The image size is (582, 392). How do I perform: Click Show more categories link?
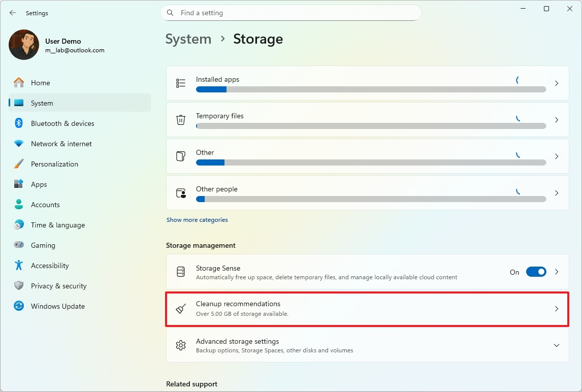point(197,220)
